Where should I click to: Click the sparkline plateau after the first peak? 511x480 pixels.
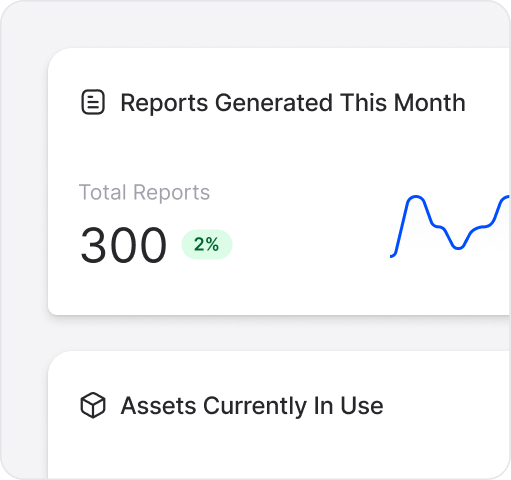(438, 227)
